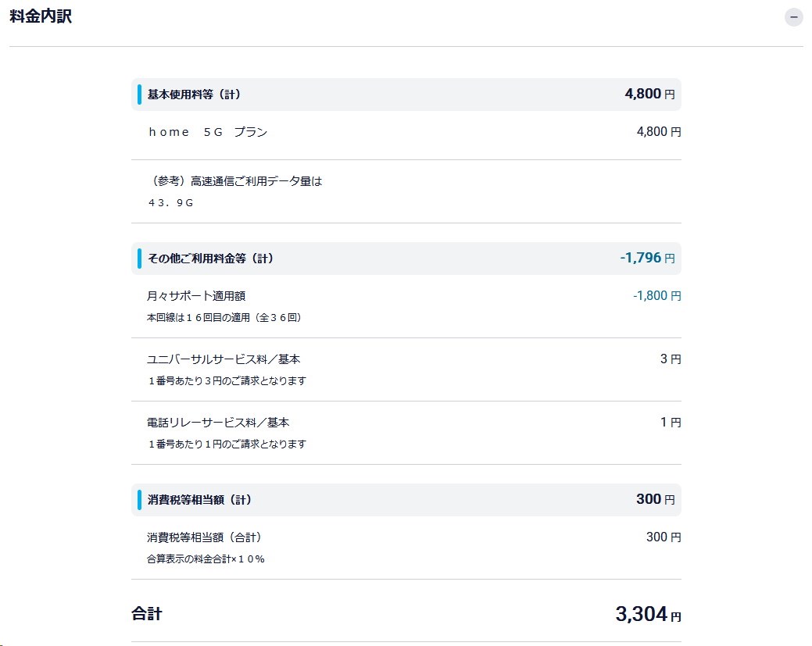Click the 4,800円 basic charge amount

660,131
